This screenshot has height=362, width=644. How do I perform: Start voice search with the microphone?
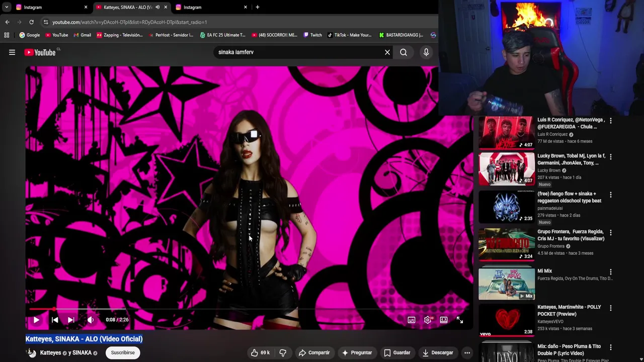tap(426, 52)
